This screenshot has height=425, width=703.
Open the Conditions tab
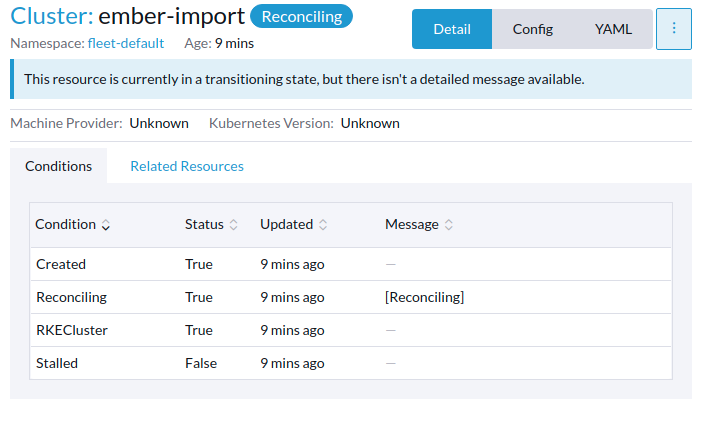click(58, 166)
